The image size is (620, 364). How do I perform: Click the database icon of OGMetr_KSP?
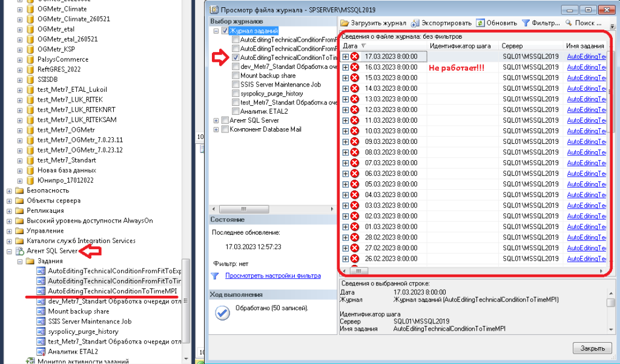(30, 49)
